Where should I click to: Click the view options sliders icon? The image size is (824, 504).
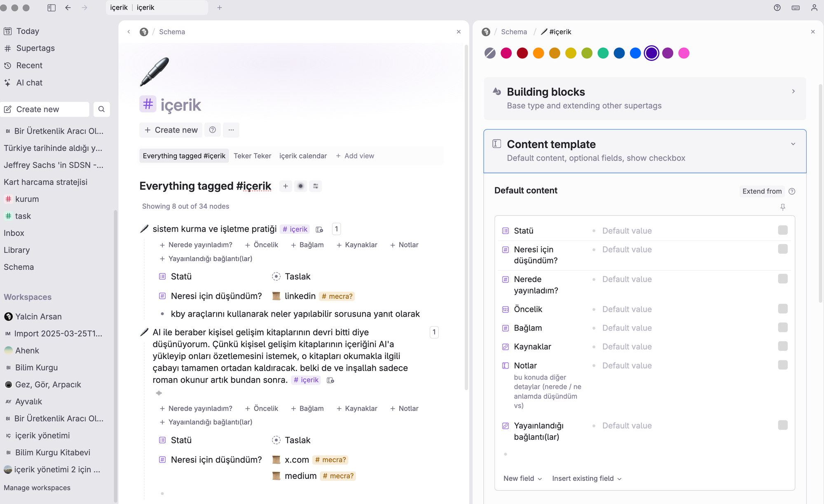pos(316,186)
